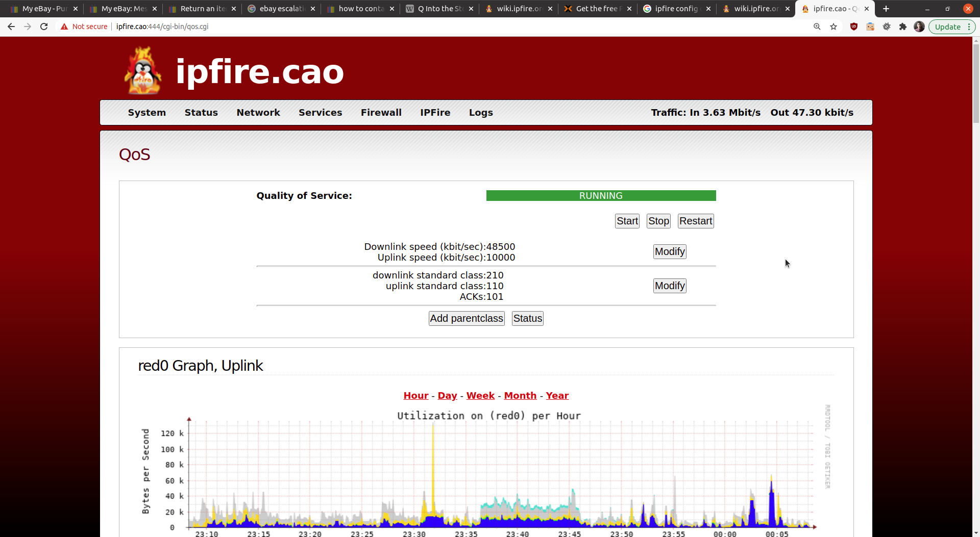
Task: Click the QoS page heading
Action: click(x=135, y=155)
